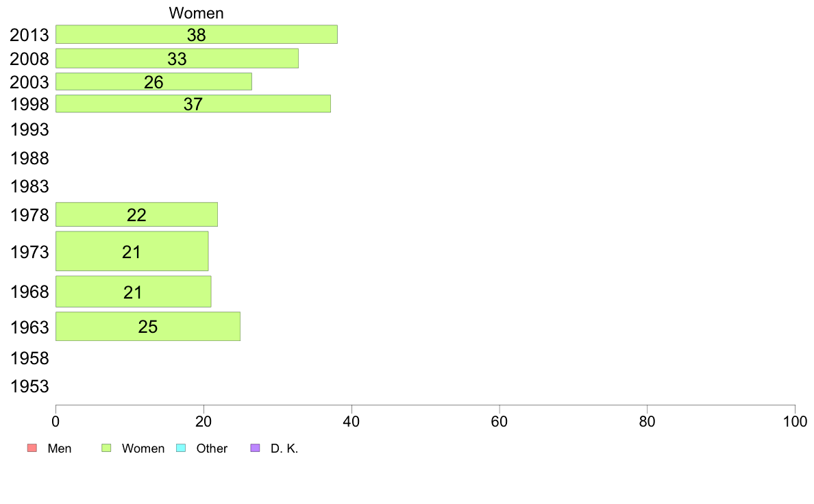Click the 40 tick on the axis

pos(351,421)
